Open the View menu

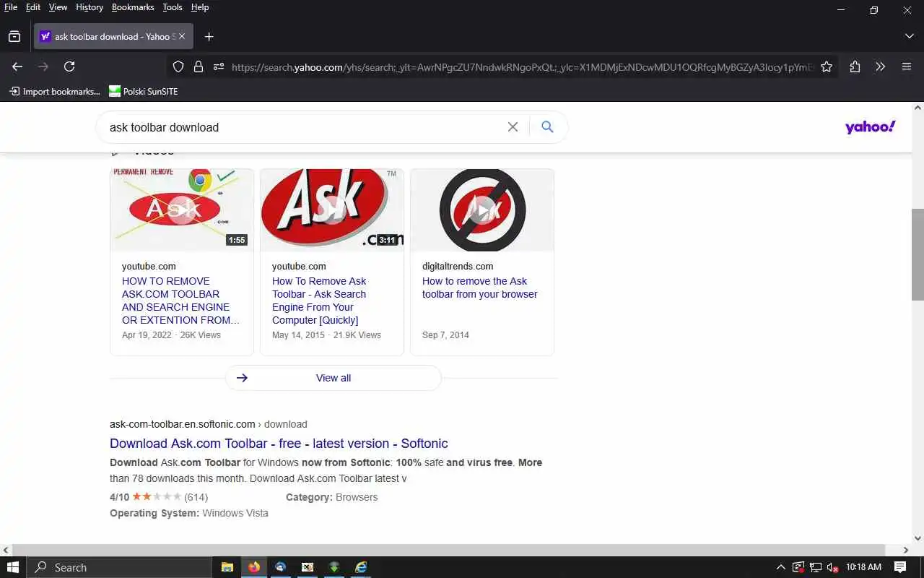click(x=58, y=7)
